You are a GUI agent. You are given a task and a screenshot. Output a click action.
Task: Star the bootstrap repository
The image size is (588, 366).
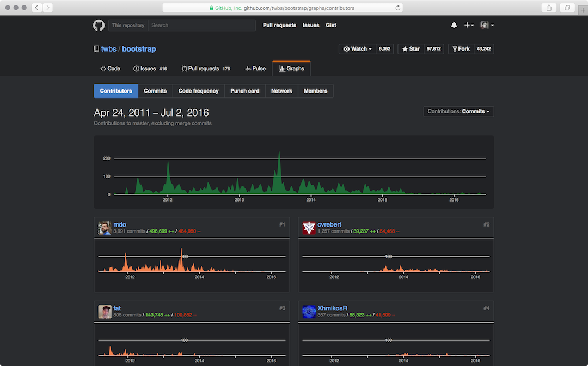click(411, 49)
